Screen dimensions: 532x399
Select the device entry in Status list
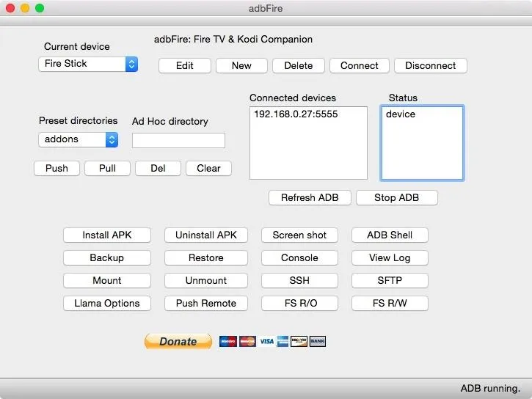click(x=401, y=114)
